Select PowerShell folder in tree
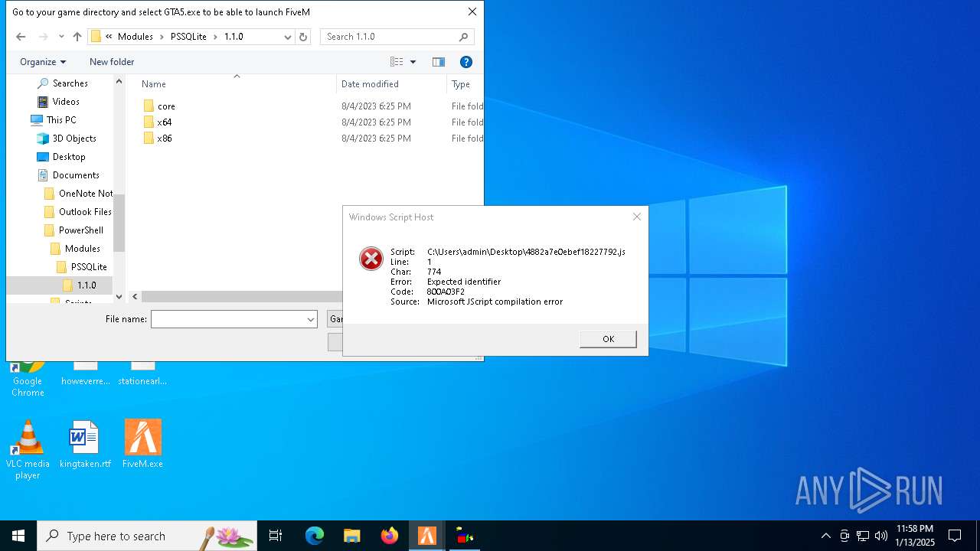This screenshot has height=551, width=980. [x=80, y=230]
